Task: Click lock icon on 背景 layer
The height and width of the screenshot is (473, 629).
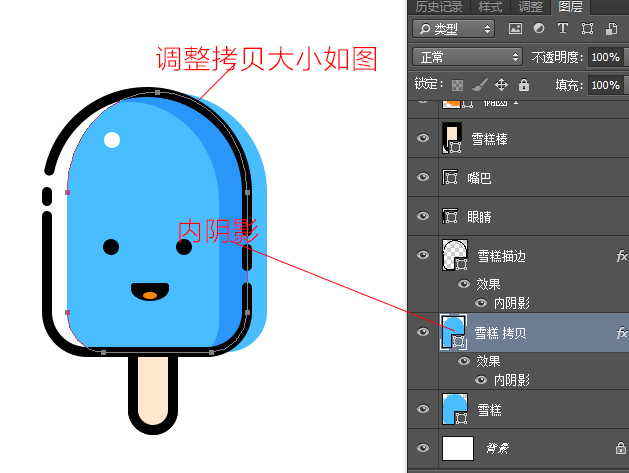Action: click(621, 448)
